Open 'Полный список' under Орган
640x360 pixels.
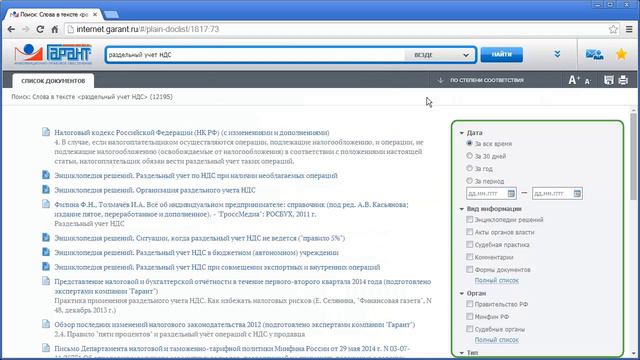coord(496,340)
